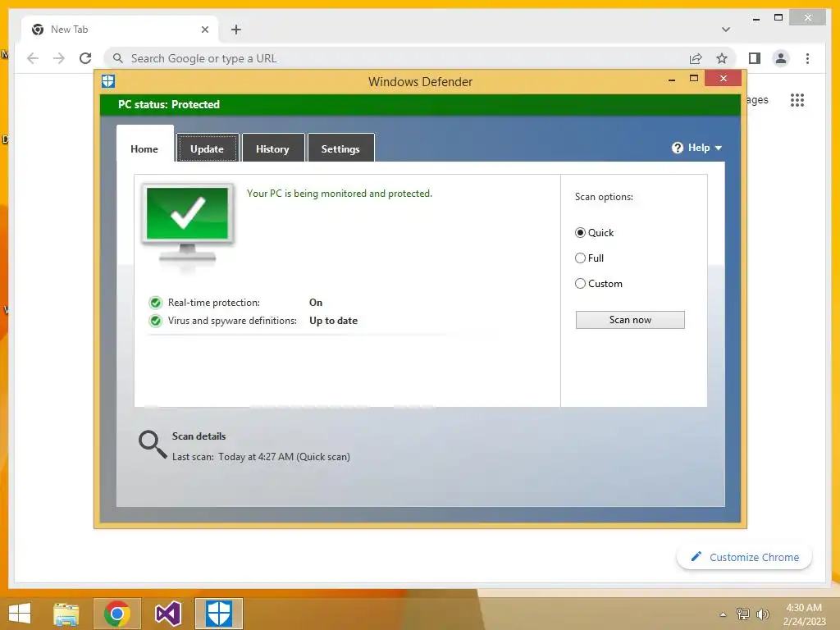Open the Update tab in Windows Defender
This screenshot has width=840, height=630.
pyautogui.click(x=208, y=148)
